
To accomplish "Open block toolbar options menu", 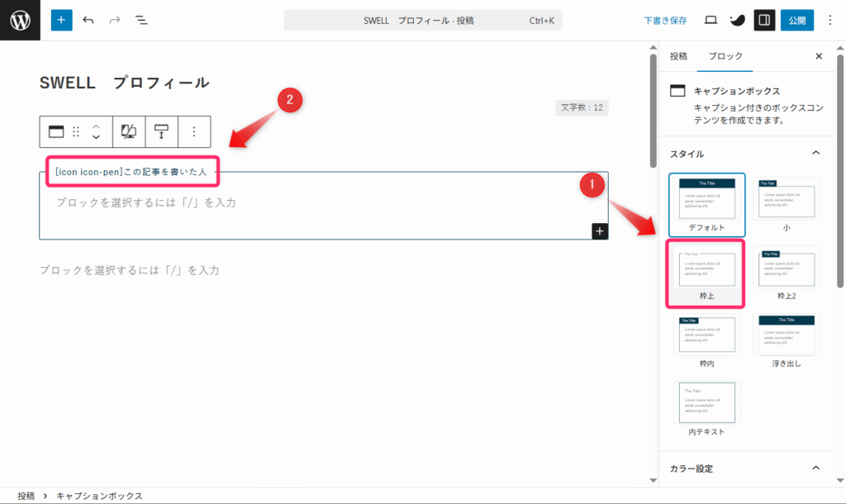I will pos(193,131).
